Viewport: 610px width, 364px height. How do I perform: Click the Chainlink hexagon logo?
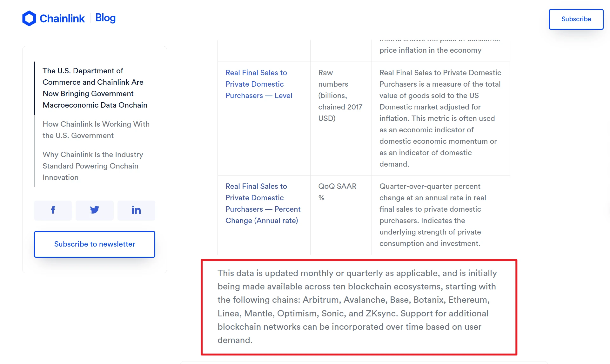[x=29, y=18]
